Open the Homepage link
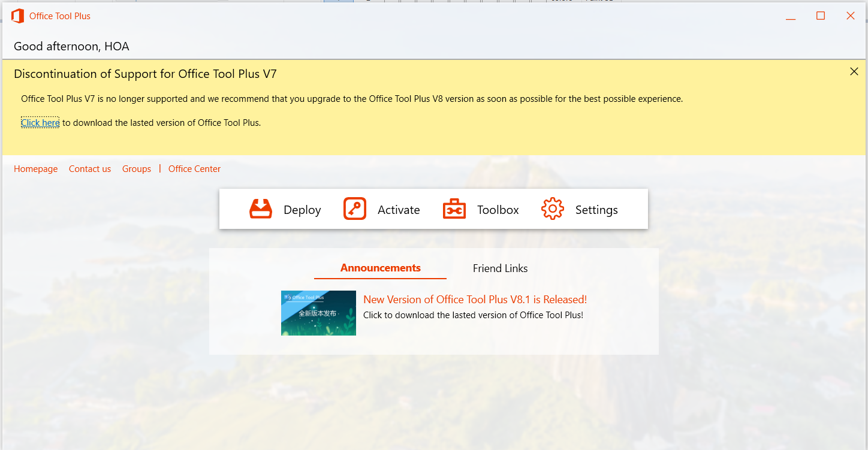This screenshot has height=450, width=868. pos(36,169)
